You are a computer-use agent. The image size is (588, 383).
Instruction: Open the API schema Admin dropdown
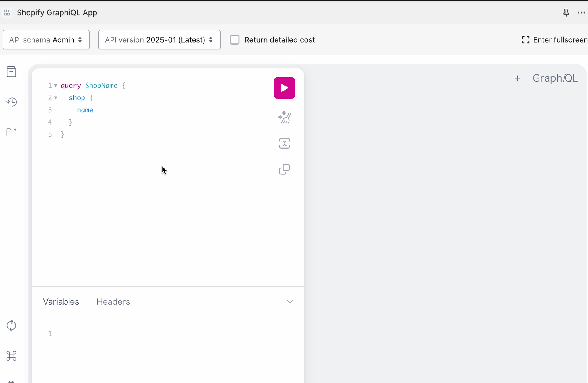46,40
